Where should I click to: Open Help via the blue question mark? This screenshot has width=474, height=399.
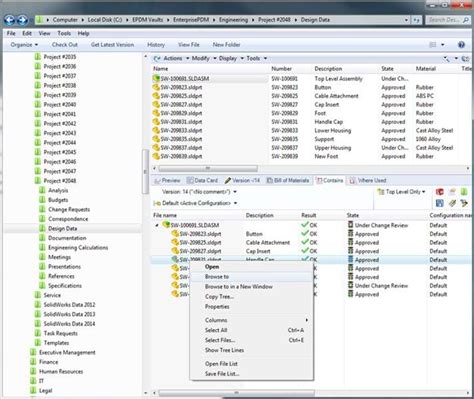tap(461, 45)
